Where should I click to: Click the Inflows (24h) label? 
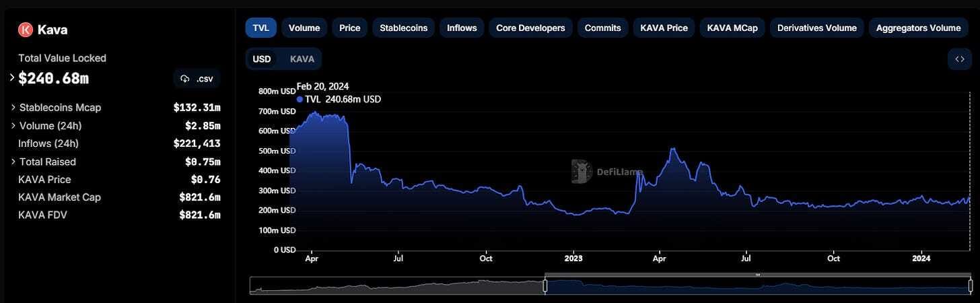[48, 143]
